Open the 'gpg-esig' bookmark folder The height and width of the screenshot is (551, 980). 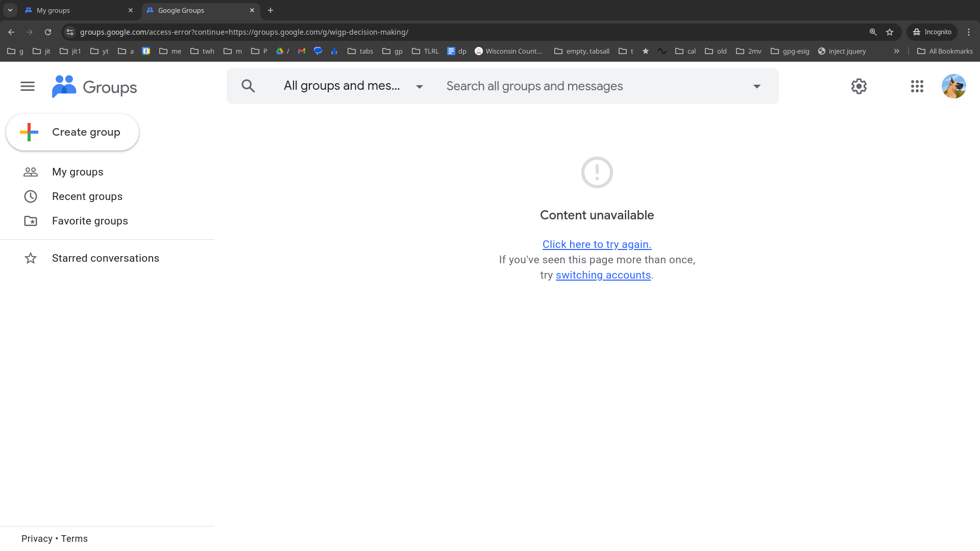pos(790,51)
